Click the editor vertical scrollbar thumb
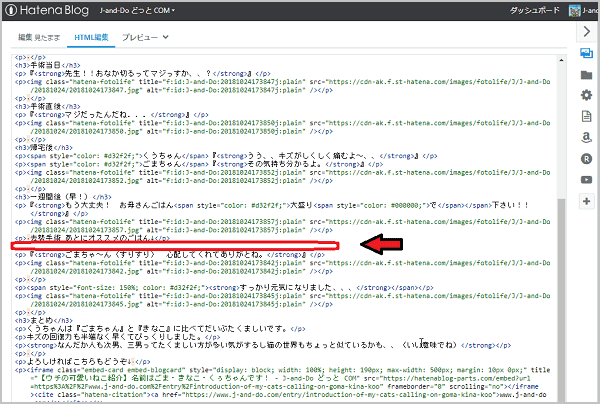600x404 pixels. tap(561, 298)
